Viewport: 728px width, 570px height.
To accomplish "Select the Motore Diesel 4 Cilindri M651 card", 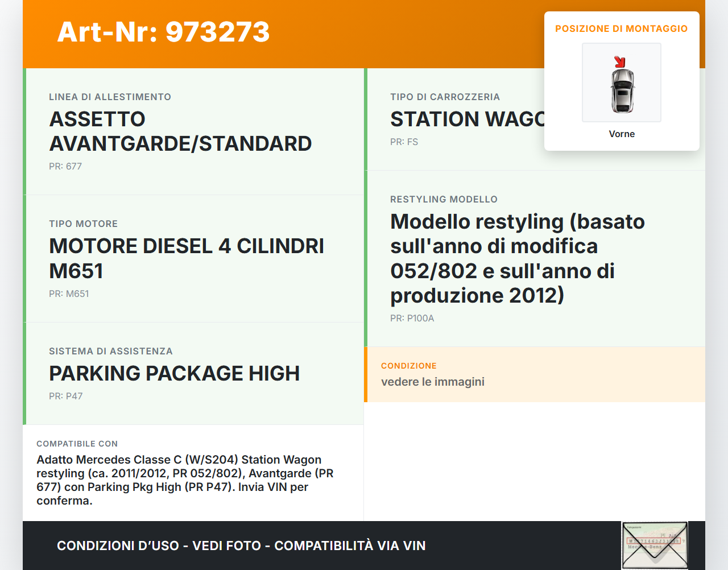I will tap(193, 258).
